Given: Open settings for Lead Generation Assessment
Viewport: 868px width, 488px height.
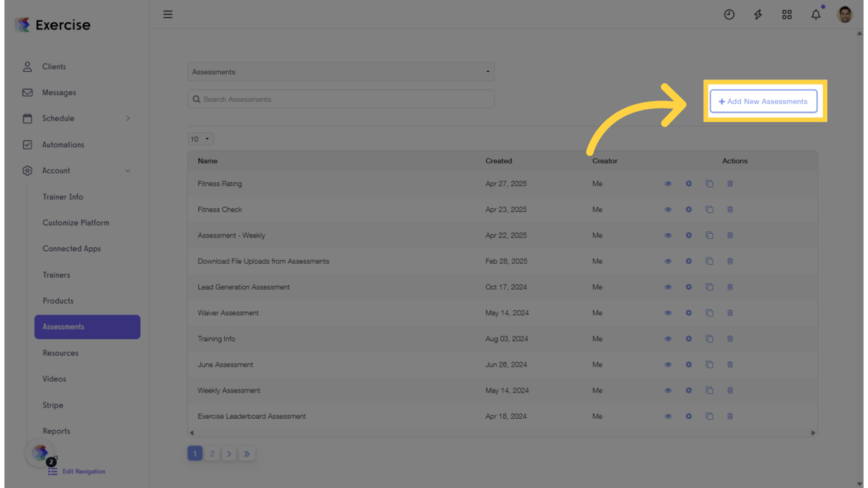Looking at the screenshot, I should click(688, 287).
